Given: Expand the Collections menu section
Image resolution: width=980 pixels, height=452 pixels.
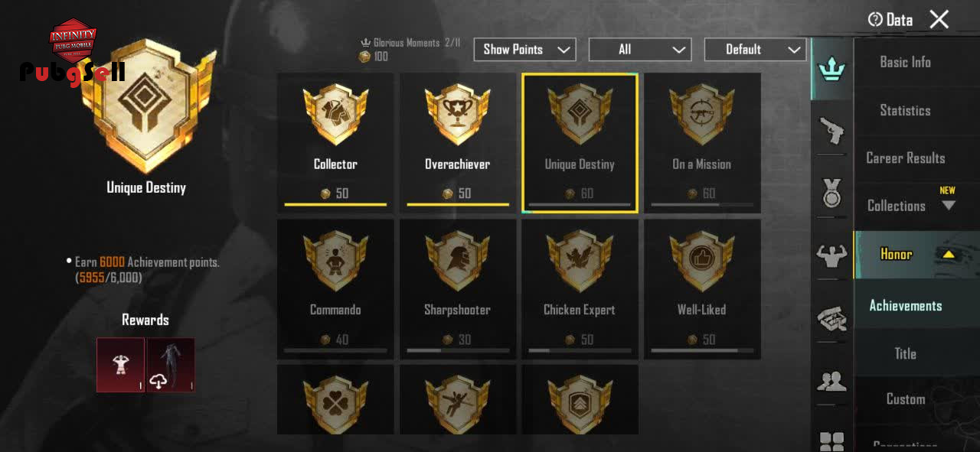Looking at the screenshot, I should [x=916, y=206].
